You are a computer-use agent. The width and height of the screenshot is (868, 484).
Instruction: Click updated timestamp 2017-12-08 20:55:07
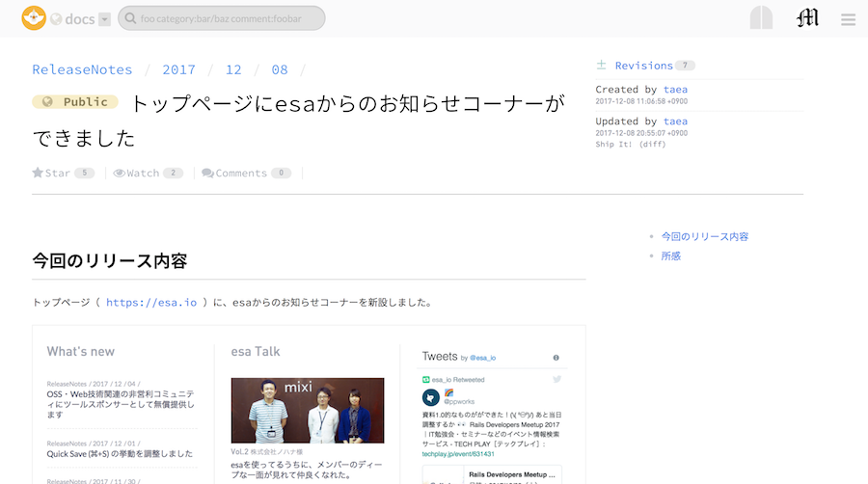pyautogui.click(x=641, y=133)
